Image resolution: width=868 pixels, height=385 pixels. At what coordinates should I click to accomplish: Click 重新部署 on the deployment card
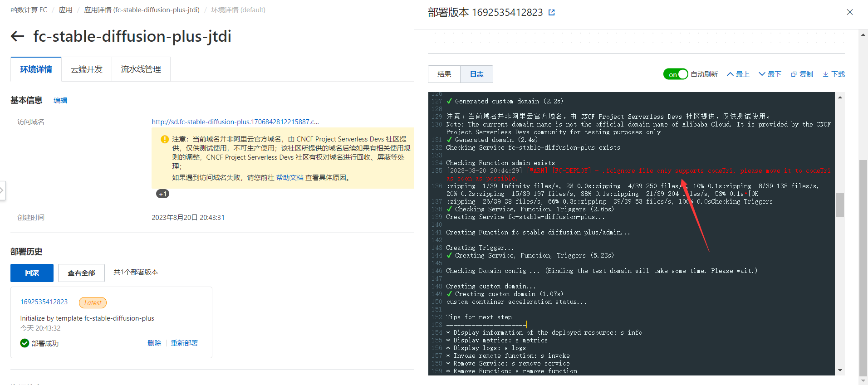[x=184, y=343]
